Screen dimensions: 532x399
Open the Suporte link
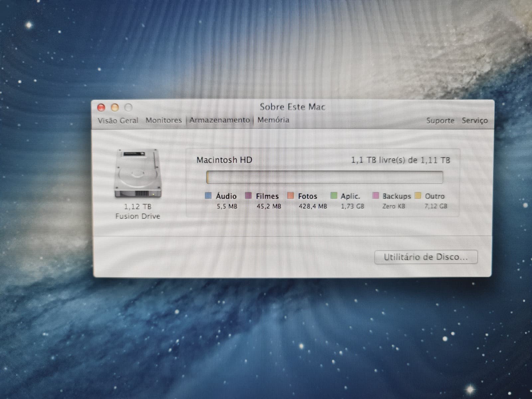440,120
